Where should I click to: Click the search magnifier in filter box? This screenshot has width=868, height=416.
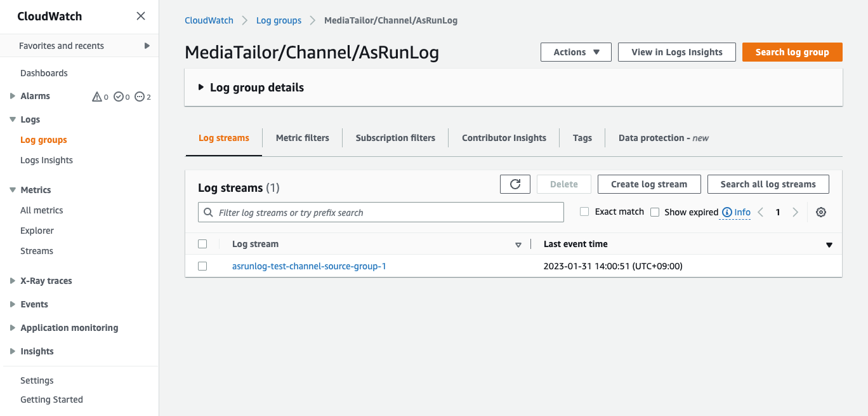pyautogui.click(x=209, y=212)
